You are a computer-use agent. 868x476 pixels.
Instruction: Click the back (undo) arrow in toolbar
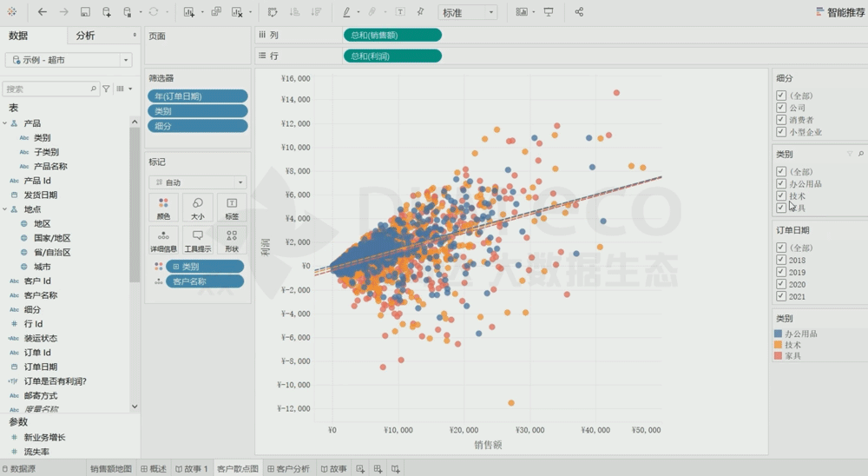click(x=43, y=12)
